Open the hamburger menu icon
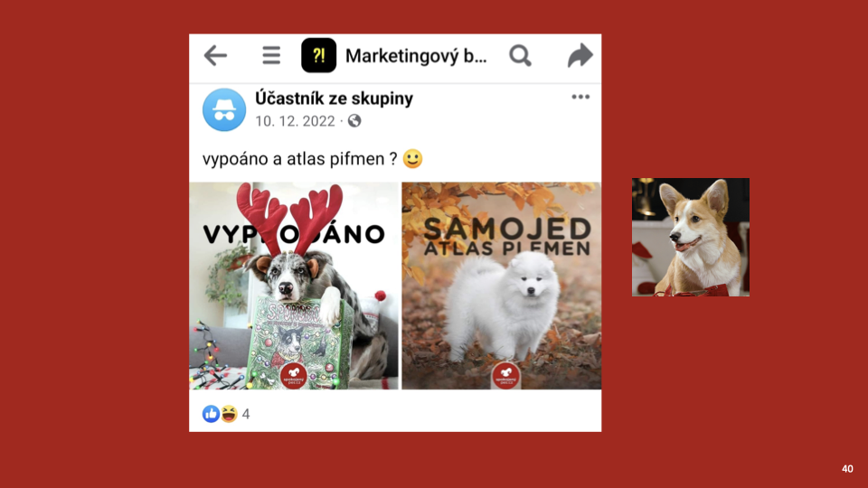Image resolution: width=868 pixels, height=488 pixels. pos(271,55)
